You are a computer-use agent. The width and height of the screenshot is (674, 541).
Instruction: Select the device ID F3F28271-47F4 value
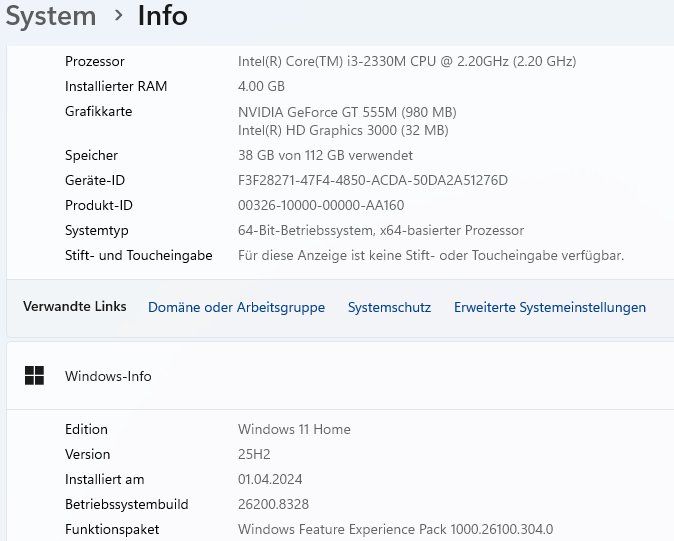tap(373, 180)
